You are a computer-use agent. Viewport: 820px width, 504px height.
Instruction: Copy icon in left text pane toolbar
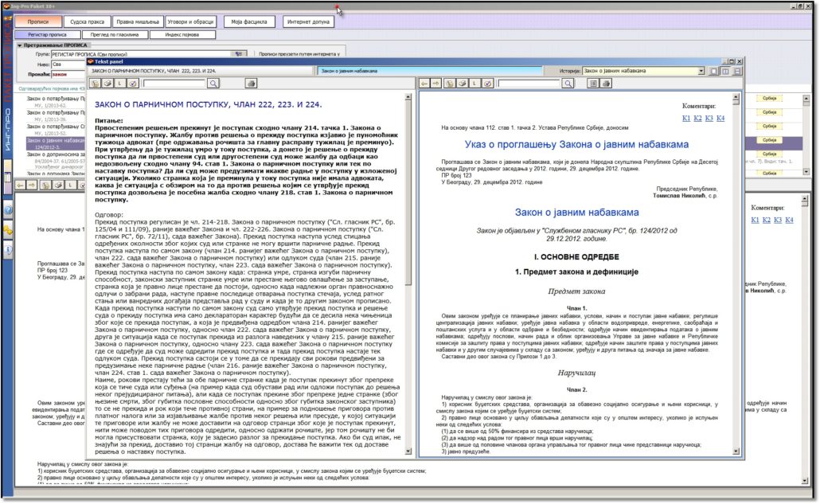tap(96, 84)
